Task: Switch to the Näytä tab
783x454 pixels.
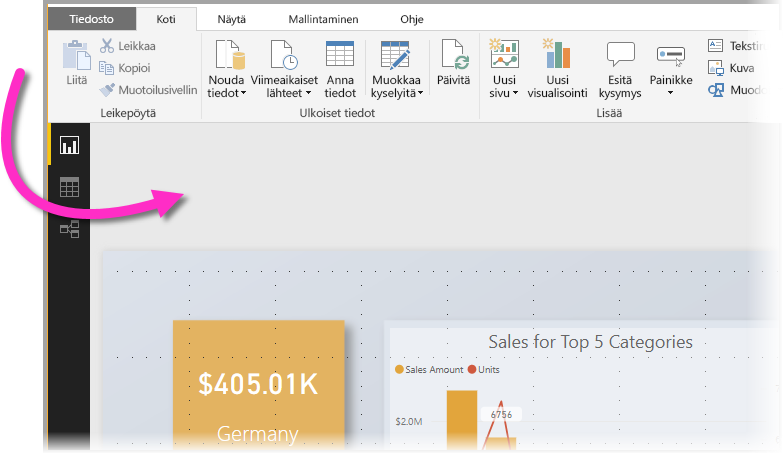Action: (231, 19)
